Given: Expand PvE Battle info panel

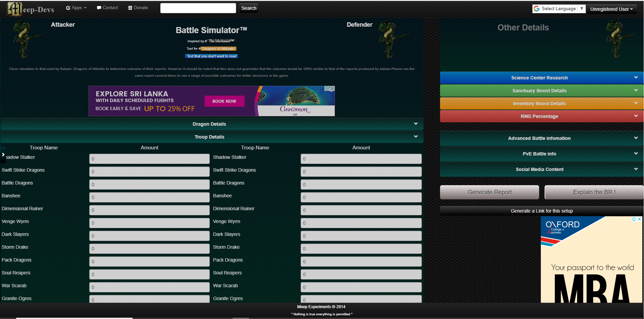Looking at the screenshot, I should pyautogui.click(x=542, y=154).
